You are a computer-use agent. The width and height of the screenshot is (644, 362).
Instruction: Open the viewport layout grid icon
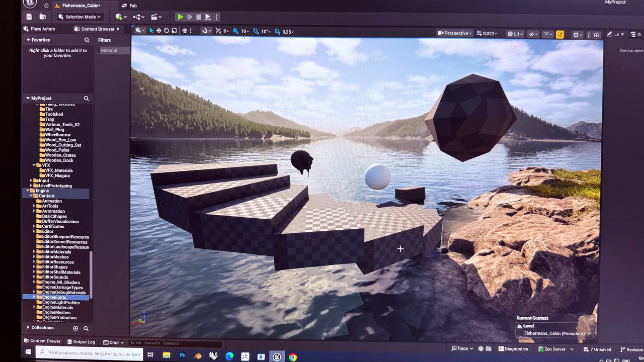tap(596, 35)
